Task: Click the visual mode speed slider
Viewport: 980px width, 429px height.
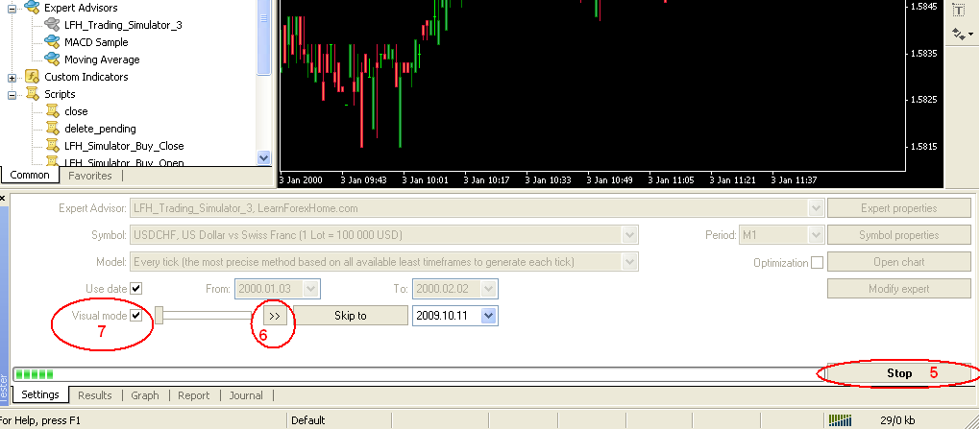Action: [x=204, y=315]
